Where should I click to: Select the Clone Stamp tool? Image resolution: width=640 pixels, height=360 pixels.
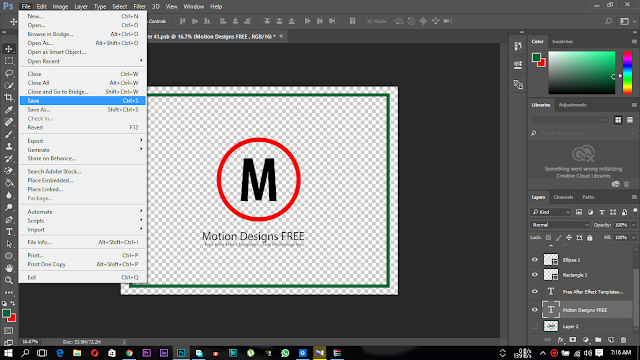point(9,147)
